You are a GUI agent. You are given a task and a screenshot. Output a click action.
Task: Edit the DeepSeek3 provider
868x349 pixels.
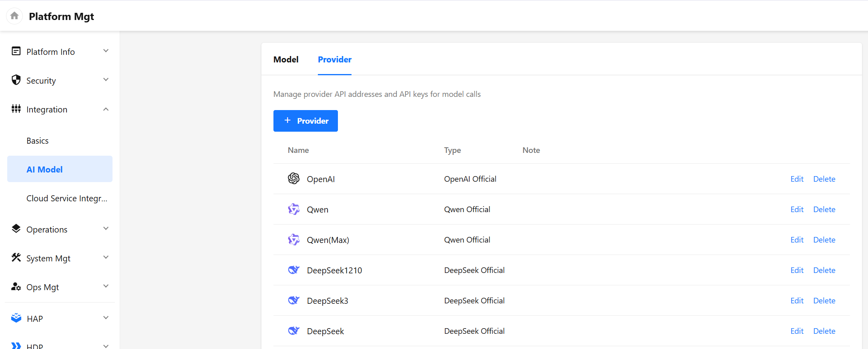coord(797,301)
